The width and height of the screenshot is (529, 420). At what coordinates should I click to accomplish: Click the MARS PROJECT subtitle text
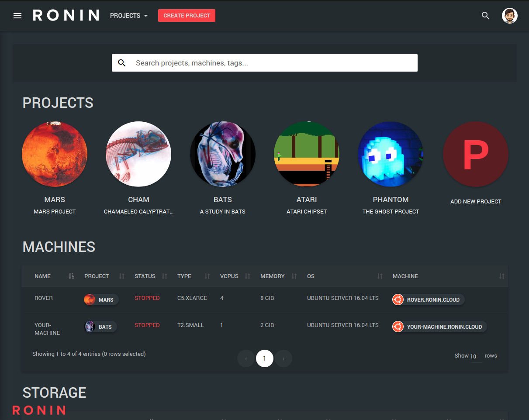pyautogui.click(x=55, y=212)
